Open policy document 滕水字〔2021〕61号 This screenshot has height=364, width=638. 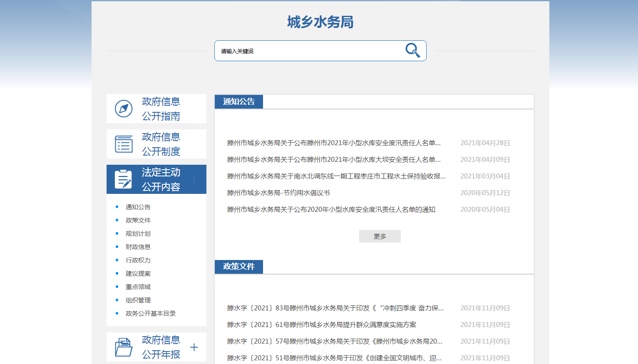point(322,324)
